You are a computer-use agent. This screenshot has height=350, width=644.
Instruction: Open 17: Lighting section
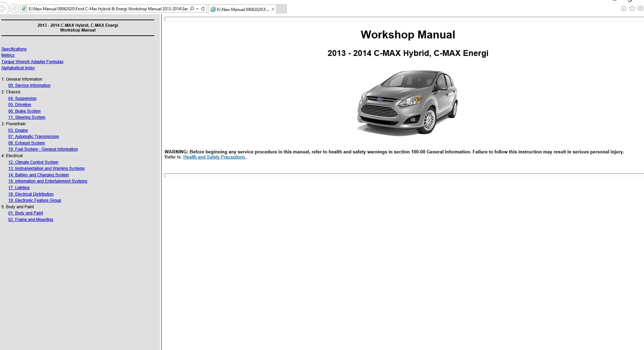point(19,188)
